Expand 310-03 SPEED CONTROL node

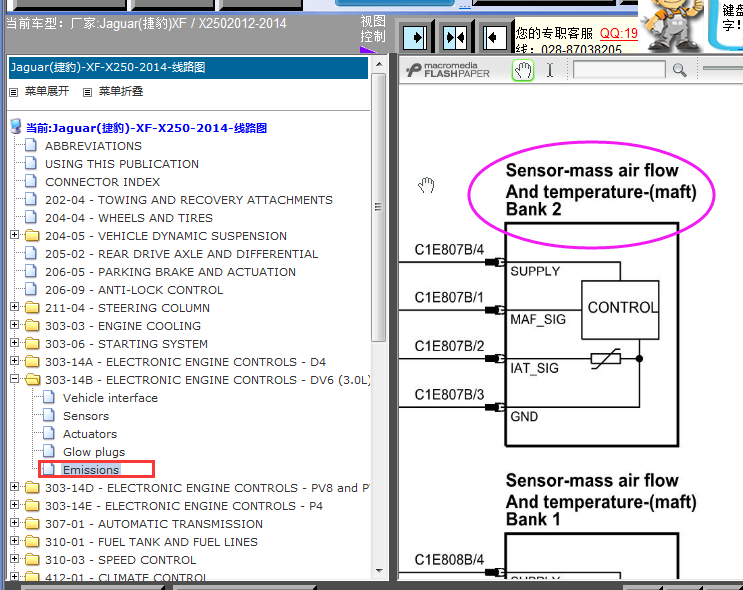[15, 559]
